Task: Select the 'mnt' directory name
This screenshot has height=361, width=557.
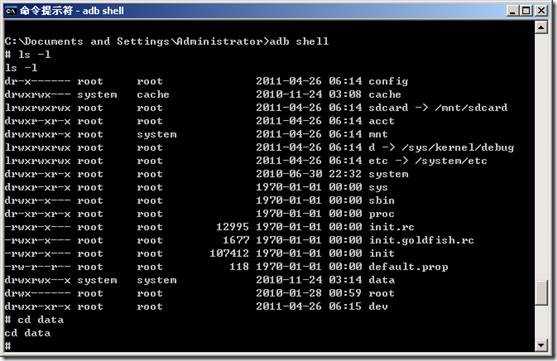Action: (378, 134)
